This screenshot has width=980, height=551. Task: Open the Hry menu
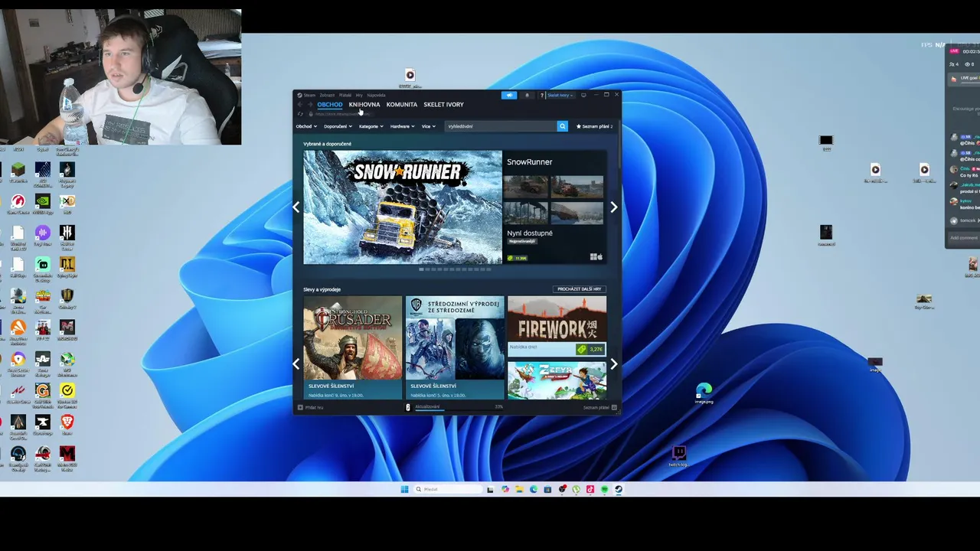click(x=359, y=95)
